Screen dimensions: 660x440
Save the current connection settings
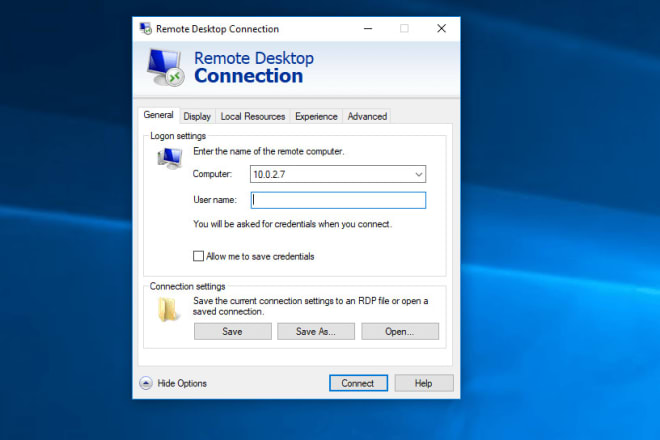coord(232,331)
